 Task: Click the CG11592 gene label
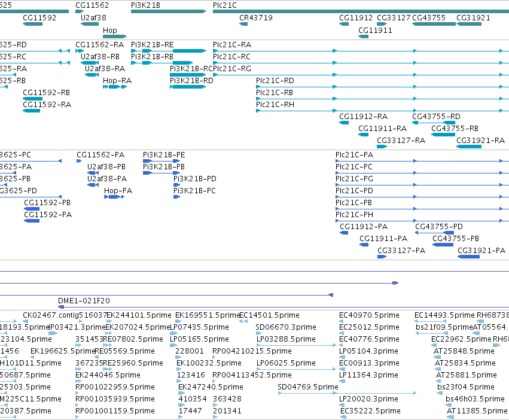point(39,17)
